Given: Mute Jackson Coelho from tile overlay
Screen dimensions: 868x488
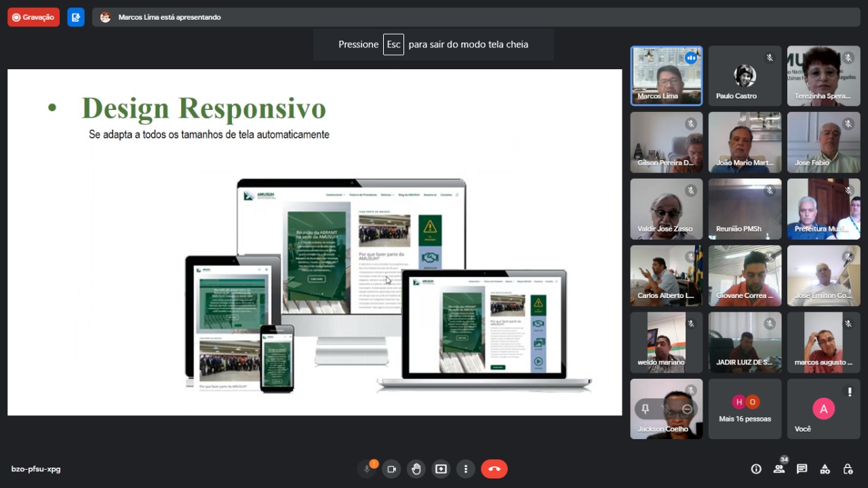Looking at the screenshot, I should pyautogui.click(x=667, y=409).
